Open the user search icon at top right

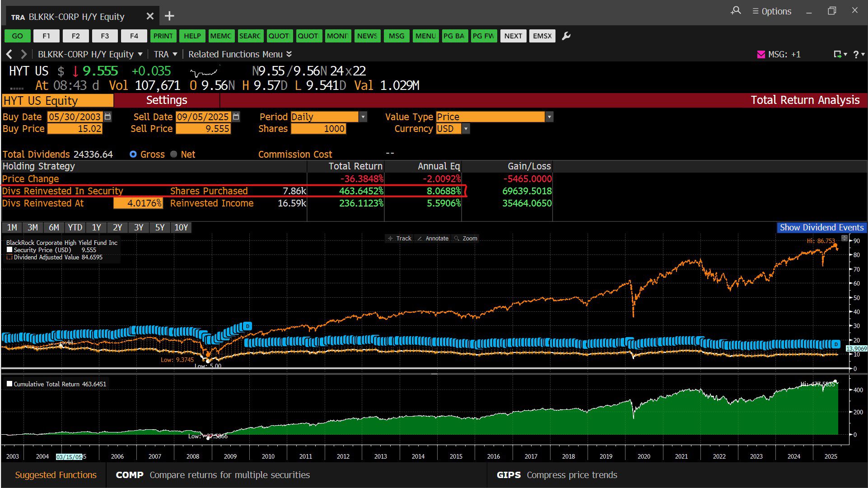[x=736, y=10]
